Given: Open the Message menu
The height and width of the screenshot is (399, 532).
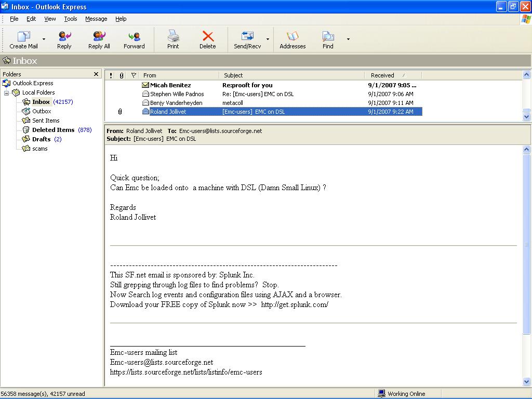Looking at the screenshot, I should [x=96, y=19].
